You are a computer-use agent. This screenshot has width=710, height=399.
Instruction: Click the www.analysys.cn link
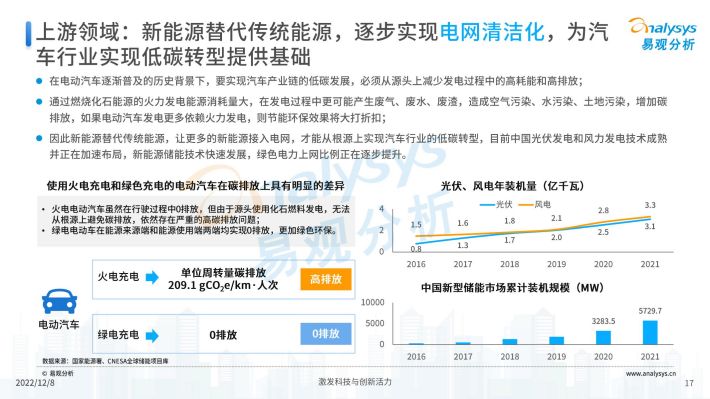[651, 374]
